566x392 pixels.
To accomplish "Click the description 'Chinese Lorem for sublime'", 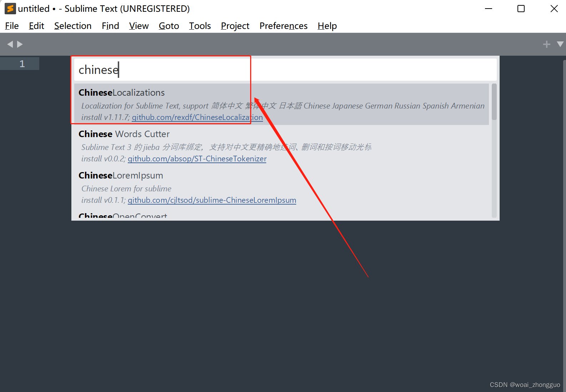I will (x=126, y=189).
